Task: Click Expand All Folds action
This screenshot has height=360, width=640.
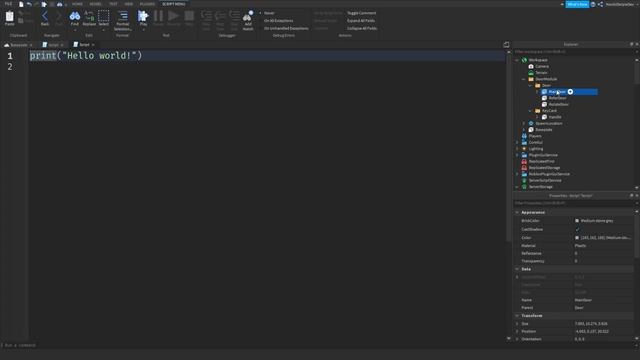Action: tap(361, 21)
